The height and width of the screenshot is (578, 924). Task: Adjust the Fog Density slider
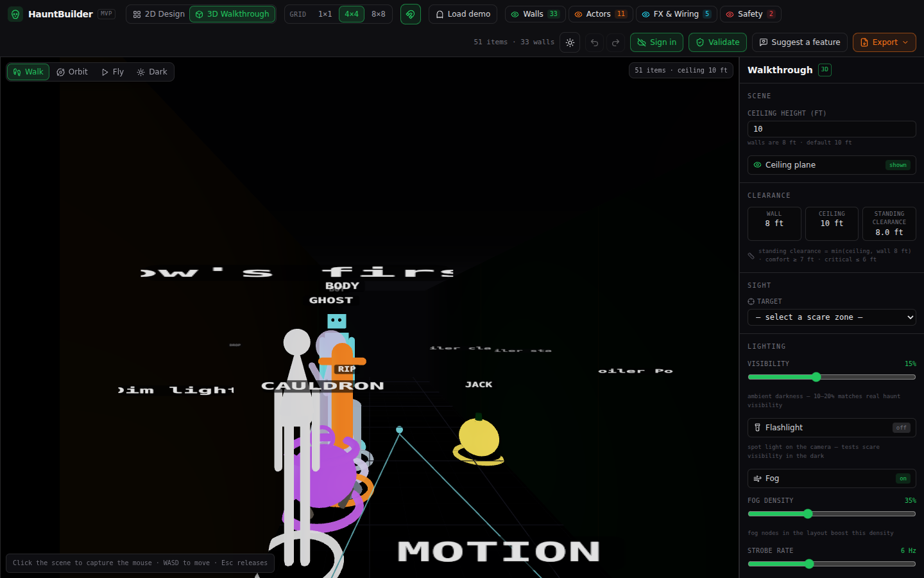pos(832,514)
